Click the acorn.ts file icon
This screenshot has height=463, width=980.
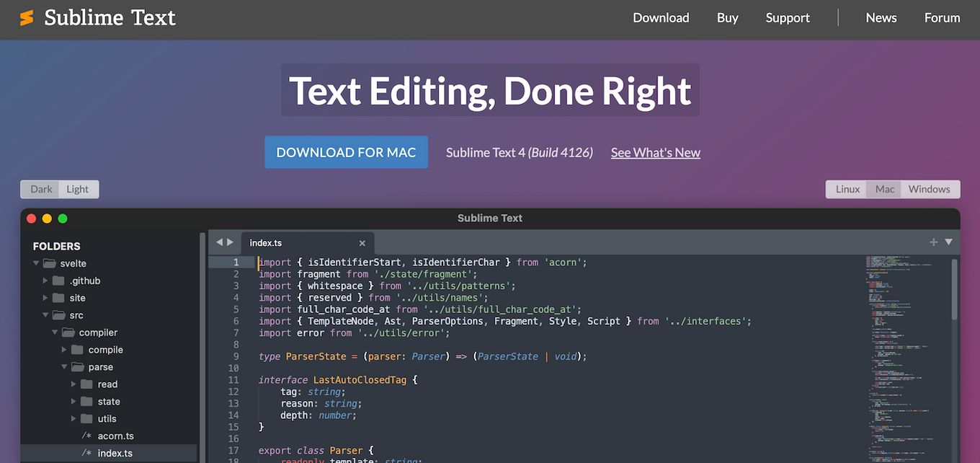point(86,436)
